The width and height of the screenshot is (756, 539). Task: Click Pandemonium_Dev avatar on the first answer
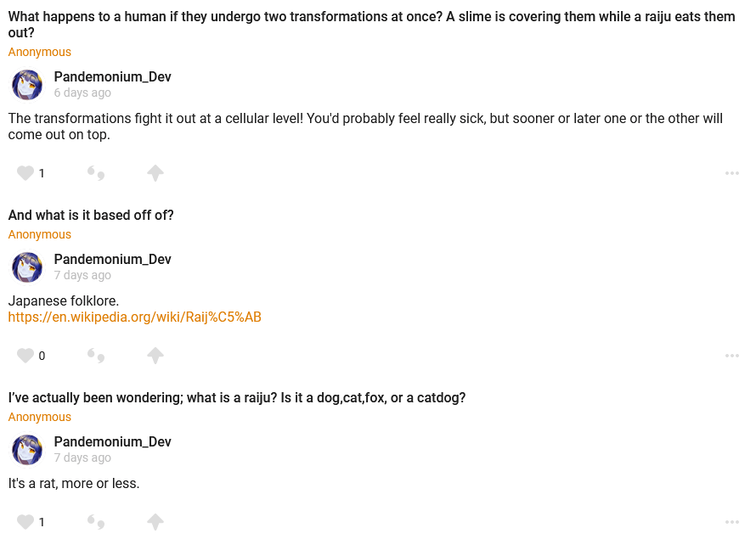(x=27, y=85)
